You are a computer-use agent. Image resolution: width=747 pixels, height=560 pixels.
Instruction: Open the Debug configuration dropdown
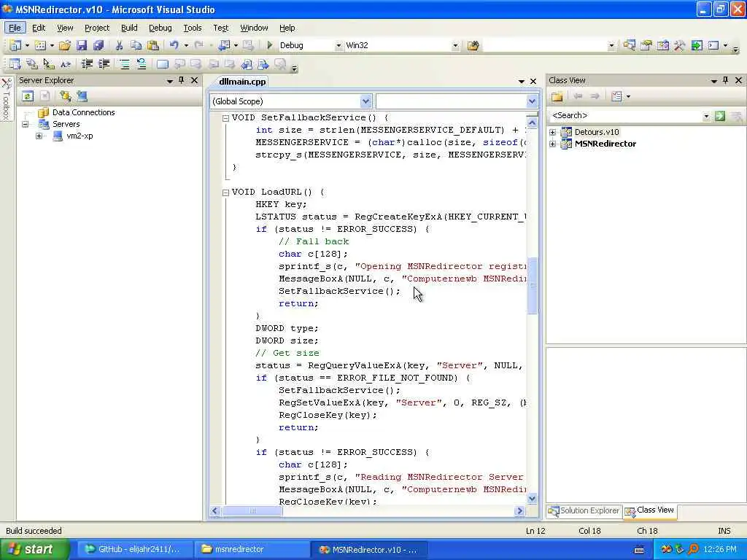tap(338, 46)
